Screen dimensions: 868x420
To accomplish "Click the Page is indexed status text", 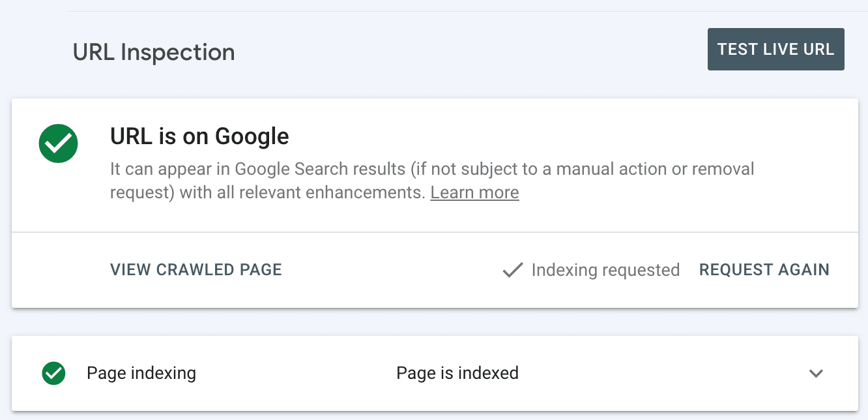I will [x=457, y=373].
